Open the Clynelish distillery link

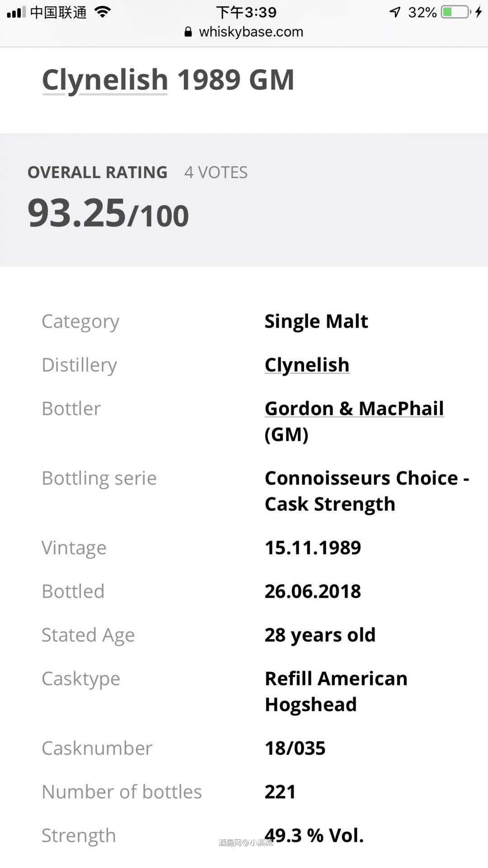[307, 364]
